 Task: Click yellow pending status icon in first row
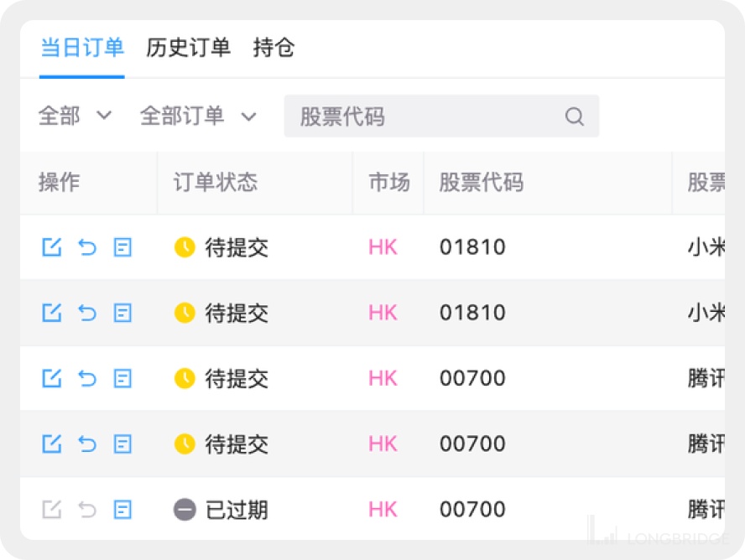pyautogui.click(x=185, y=247)
